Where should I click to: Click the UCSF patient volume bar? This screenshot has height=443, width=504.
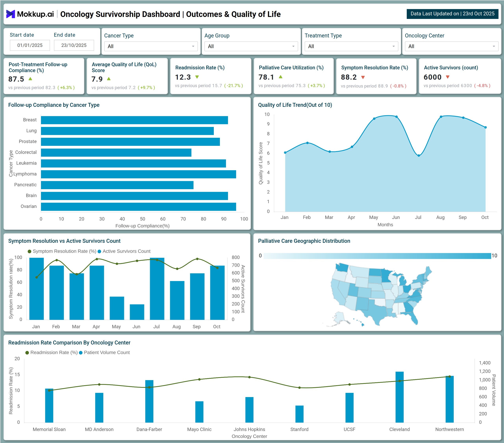click(349, 408)
